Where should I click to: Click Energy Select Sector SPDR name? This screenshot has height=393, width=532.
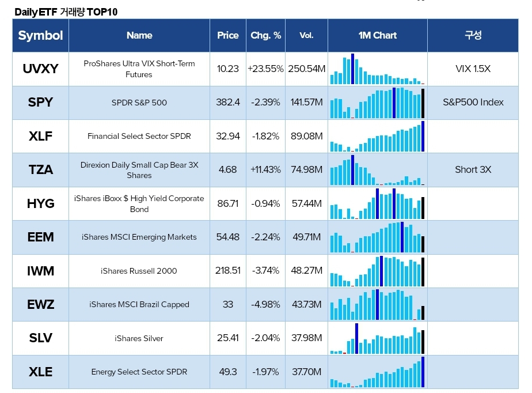pos(139,372)
